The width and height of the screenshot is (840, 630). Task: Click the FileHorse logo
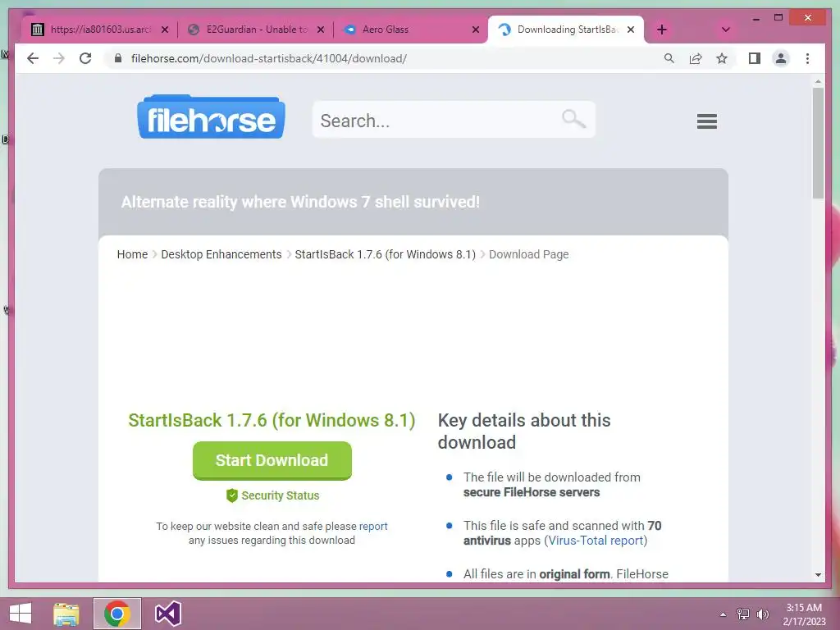point(211,117)
